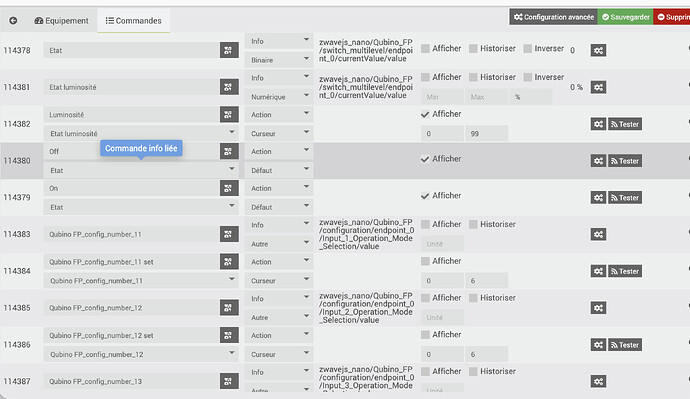This screenshot has height=399, width=690.
Task: Open gears settings for command 114381
Action: click(x=598, y=87)
